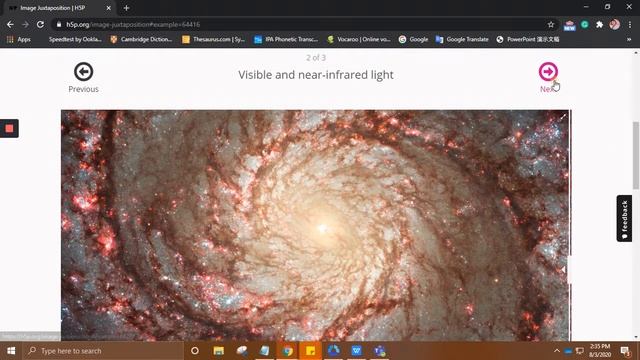Click the fullscreen icon on the galaxy image
640x360 pixels.
[563, 116]
